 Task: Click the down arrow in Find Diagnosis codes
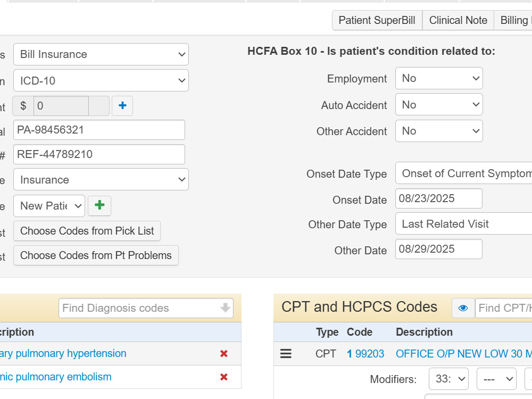click(x=225, y=308)
